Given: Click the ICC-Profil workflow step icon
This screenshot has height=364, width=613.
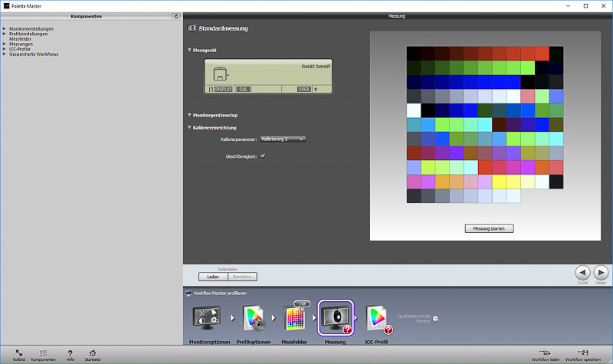Looking at the screenshot, I should (378, 316).
